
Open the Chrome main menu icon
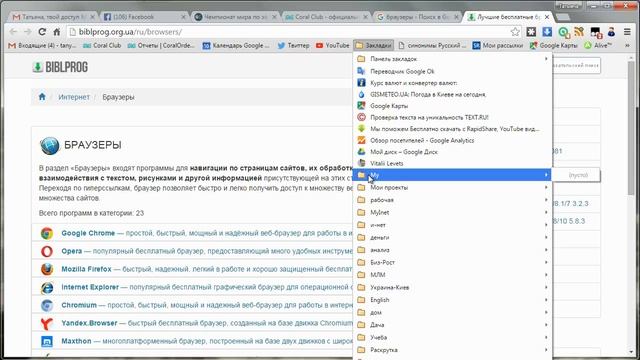[x=627, y=31]
